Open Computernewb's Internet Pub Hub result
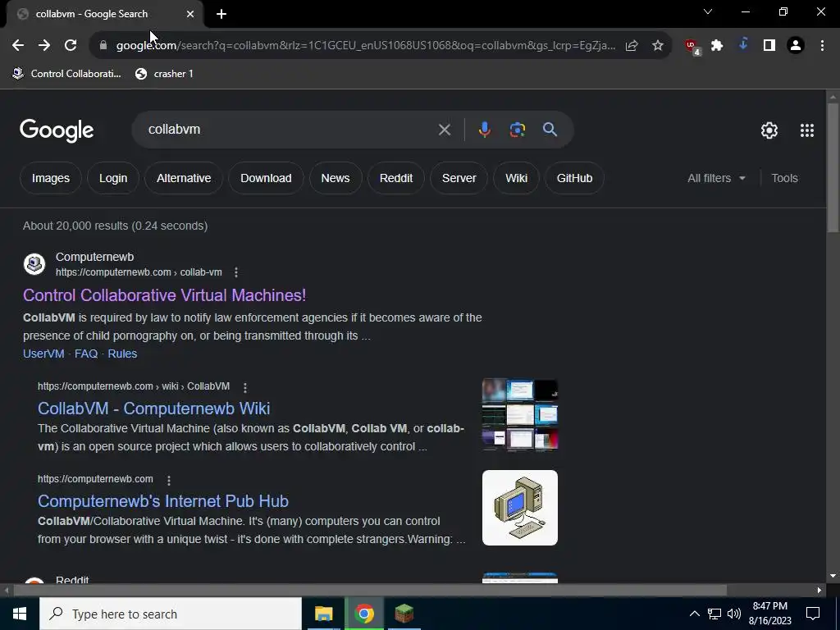 click(x=163, y=501)
